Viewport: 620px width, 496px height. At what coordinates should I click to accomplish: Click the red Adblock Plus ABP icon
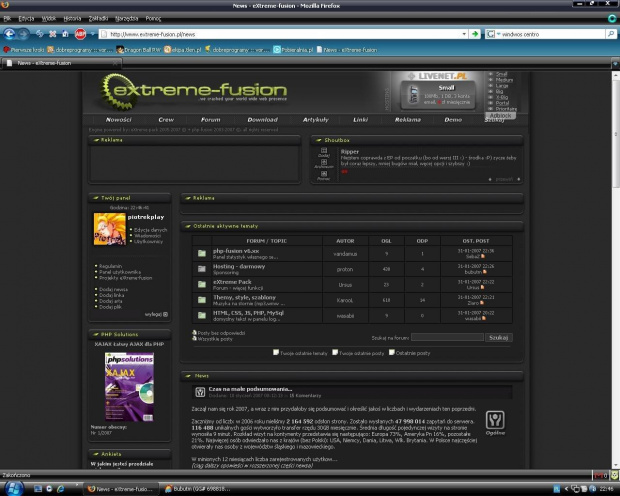(x=80, y=34)
